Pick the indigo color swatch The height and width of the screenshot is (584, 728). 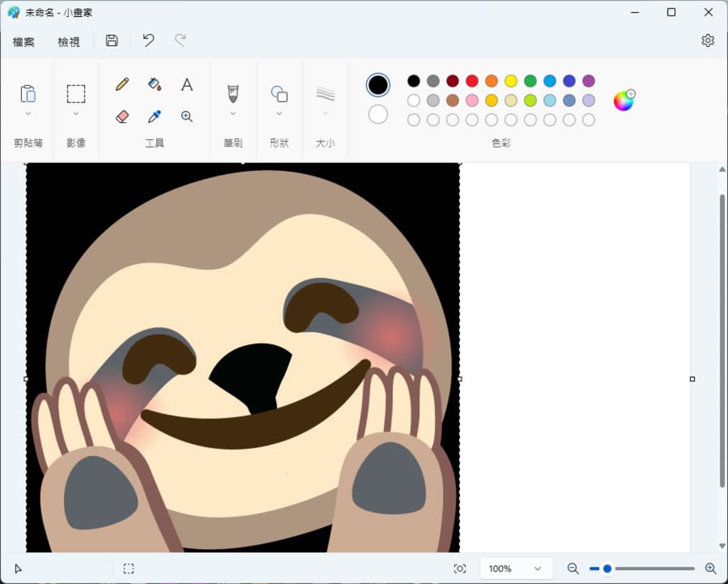(569, 81)
